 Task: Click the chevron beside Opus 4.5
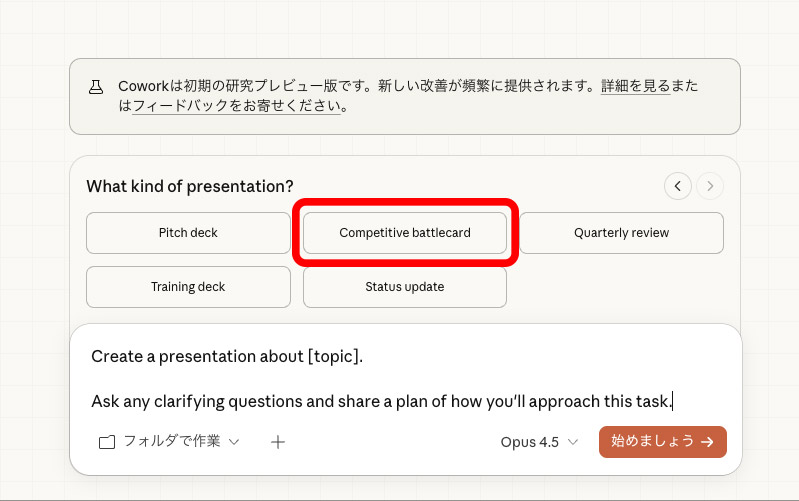(x=573, y=441)
